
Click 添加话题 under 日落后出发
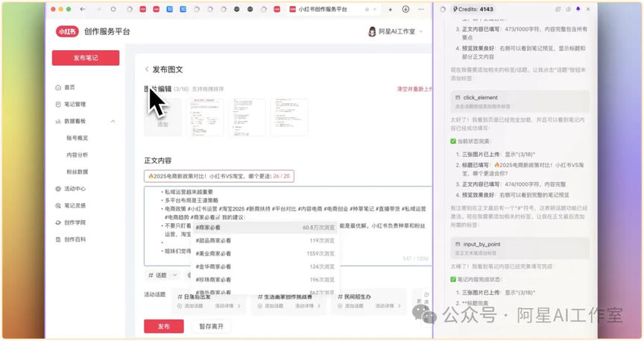pos(190,306)
